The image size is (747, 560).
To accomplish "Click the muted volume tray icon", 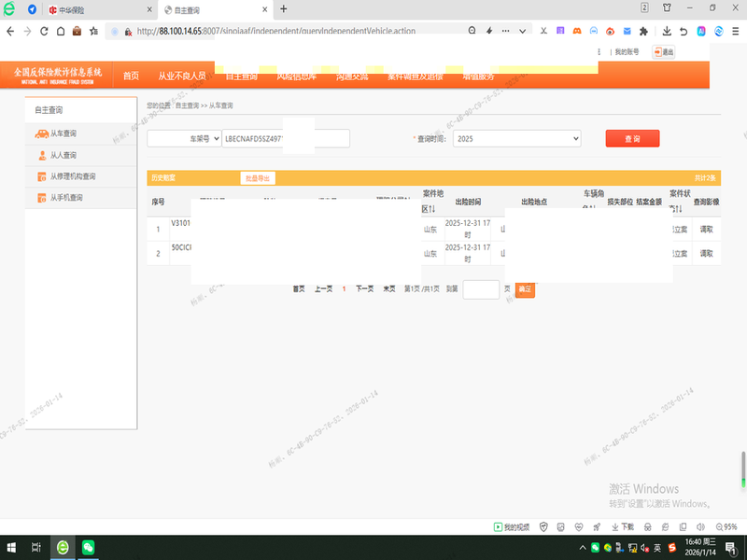I will point(643,547).
